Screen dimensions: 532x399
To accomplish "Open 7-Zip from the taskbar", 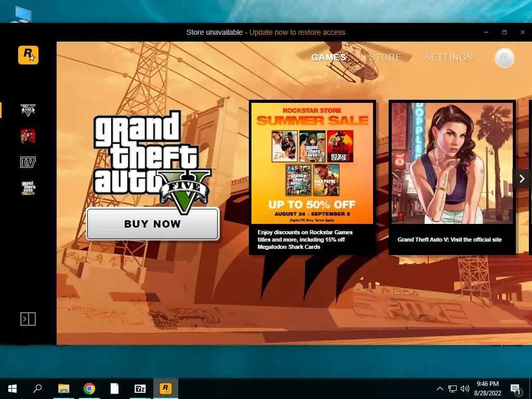I will click(140, 389).
